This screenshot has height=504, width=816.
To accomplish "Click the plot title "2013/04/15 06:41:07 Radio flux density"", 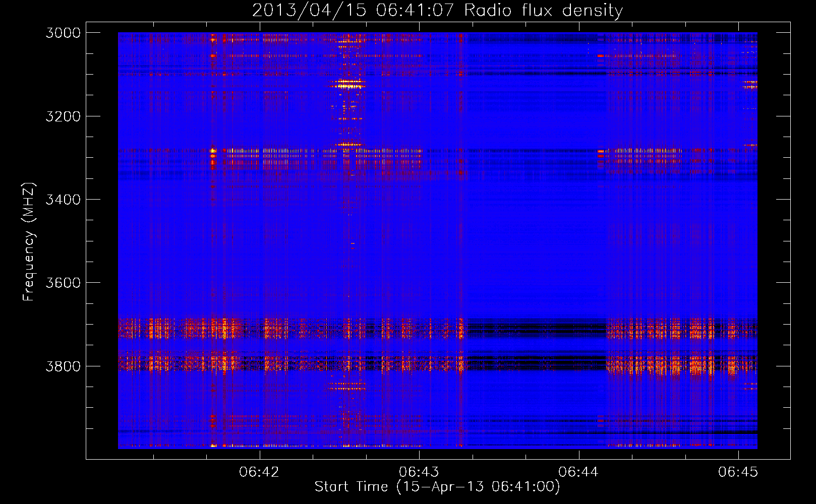I will 437,10.
